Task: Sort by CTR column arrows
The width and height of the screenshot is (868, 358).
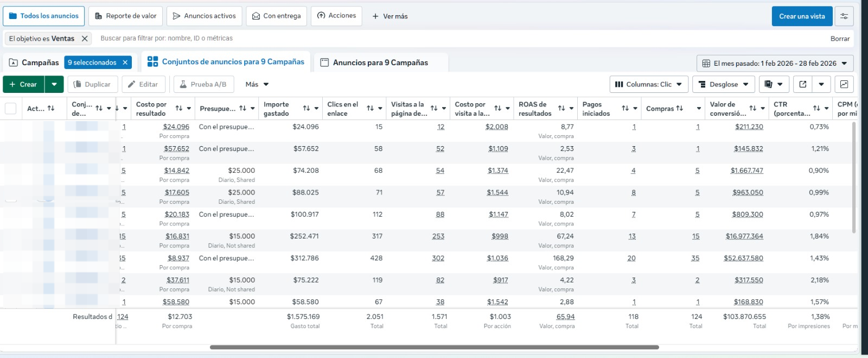Action: tap(816, 109)
